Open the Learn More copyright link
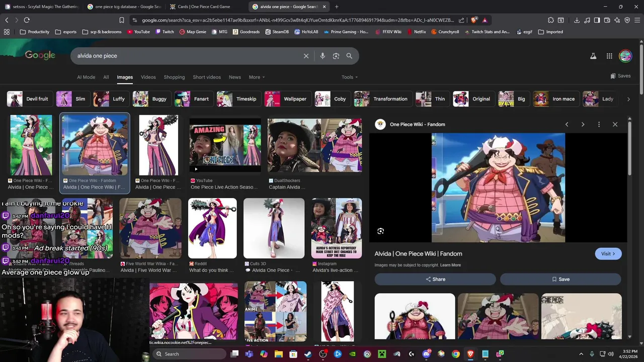The image size is (644, 362). 450,265
